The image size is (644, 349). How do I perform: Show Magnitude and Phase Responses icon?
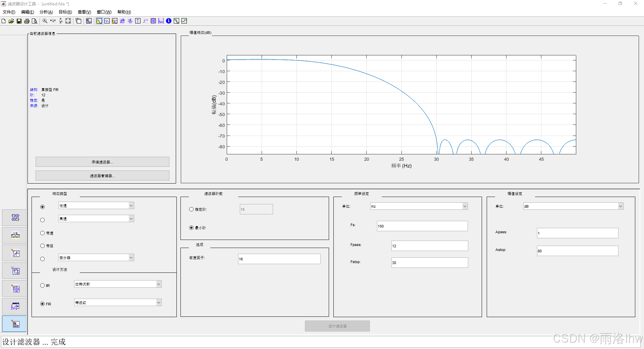(x=115, y=21)
